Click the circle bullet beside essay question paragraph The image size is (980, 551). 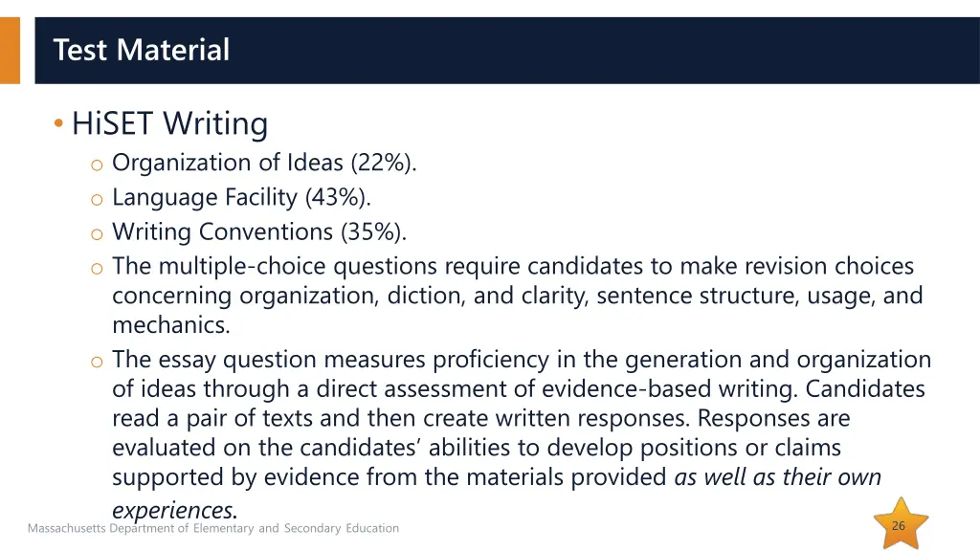coord(97,362)
